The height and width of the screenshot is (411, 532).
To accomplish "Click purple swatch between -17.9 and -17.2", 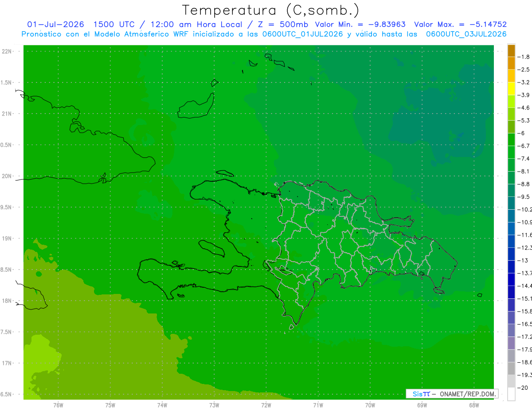I will tap(511, 343).
